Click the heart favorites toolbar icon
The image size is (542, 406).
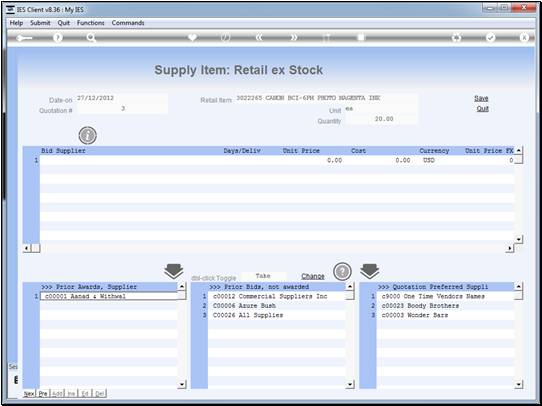point(192,37)
